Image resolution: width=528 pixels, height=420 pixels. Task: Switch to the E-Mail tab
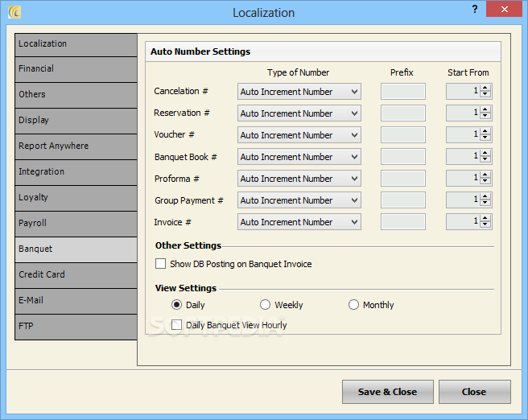click(x=76, y=301)
